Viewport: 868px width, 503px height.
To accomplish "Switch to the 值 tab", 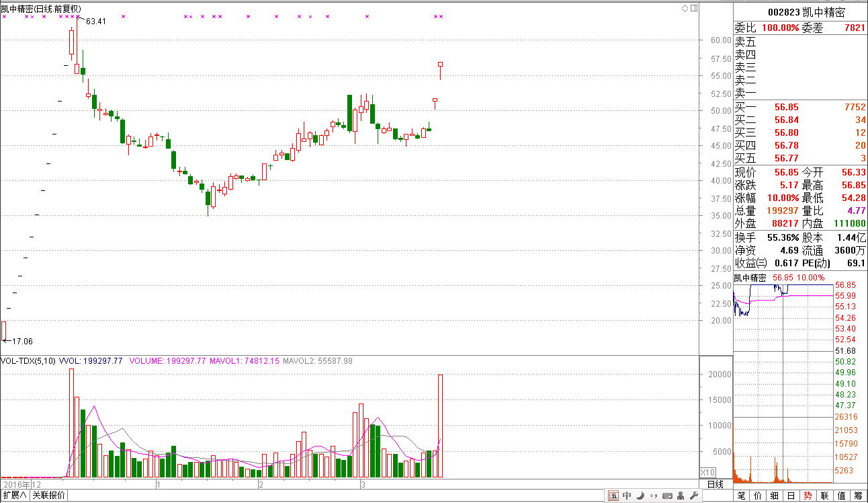I will click(x=842, y=496).
